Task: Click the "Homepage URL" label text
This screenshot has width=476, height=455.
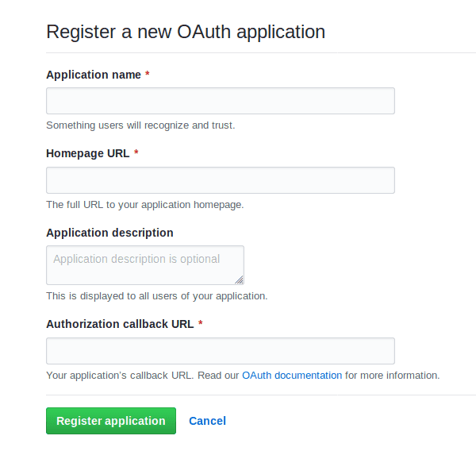Action: pyautogui.click(x=87, y=153)
